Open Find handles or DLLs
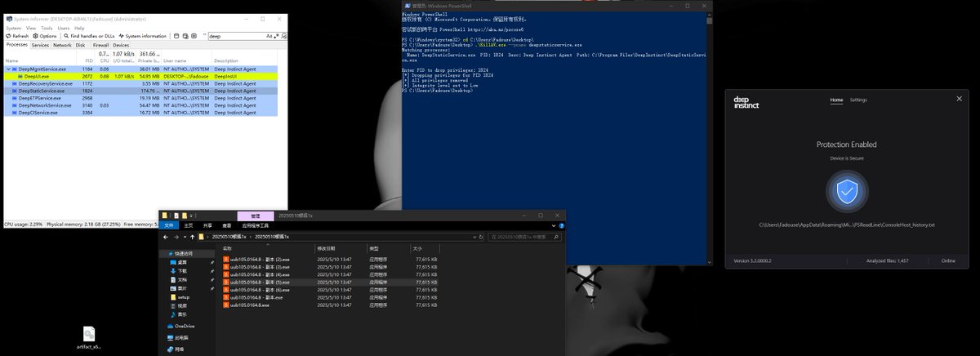The width and height of the screenshot is (980, 356). pos(89,36)
